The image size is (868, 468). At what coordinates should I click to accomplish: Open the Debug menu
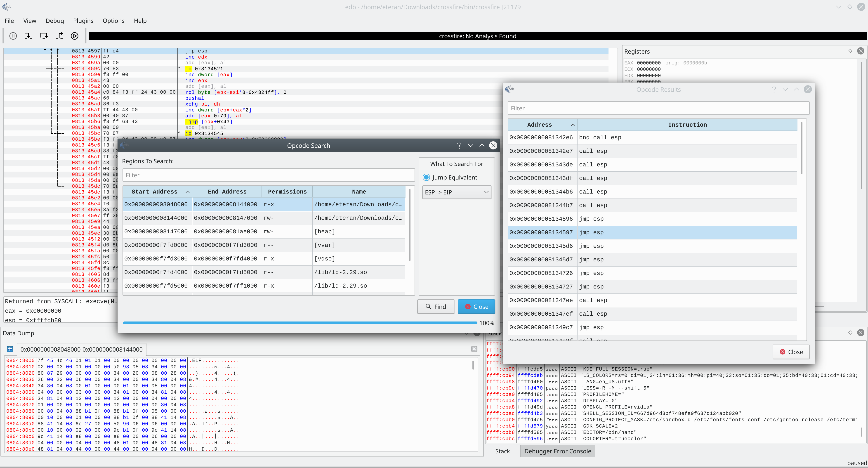point(54,21)
